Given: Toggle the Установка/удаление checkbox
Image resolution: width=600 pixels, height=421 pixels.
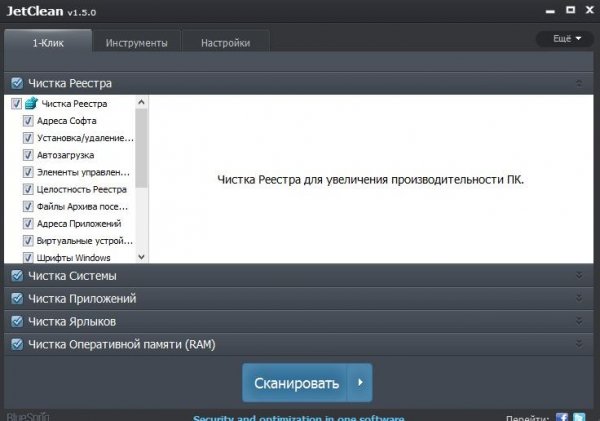Looking at the screenshot, I should 28,138.
